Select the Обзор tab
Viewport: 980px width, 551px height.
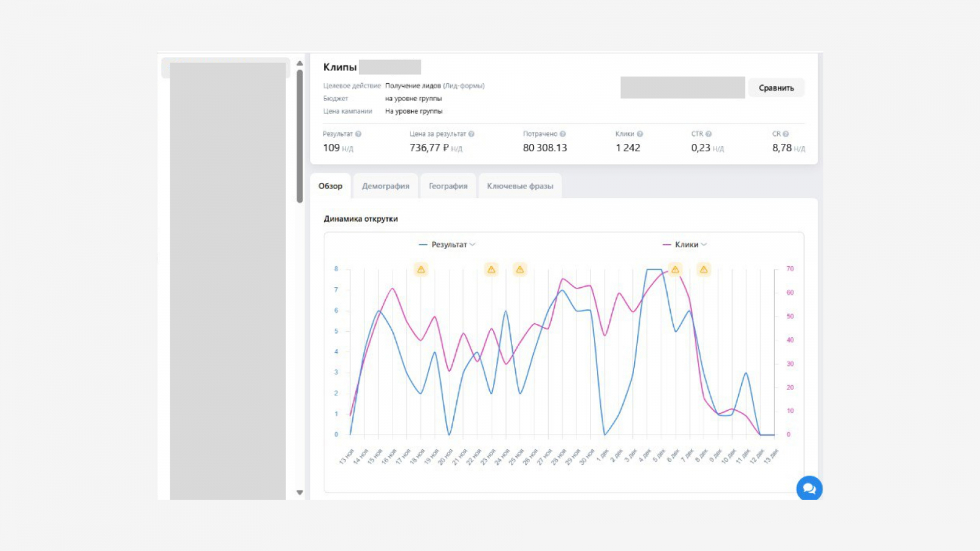pos(330,186)
